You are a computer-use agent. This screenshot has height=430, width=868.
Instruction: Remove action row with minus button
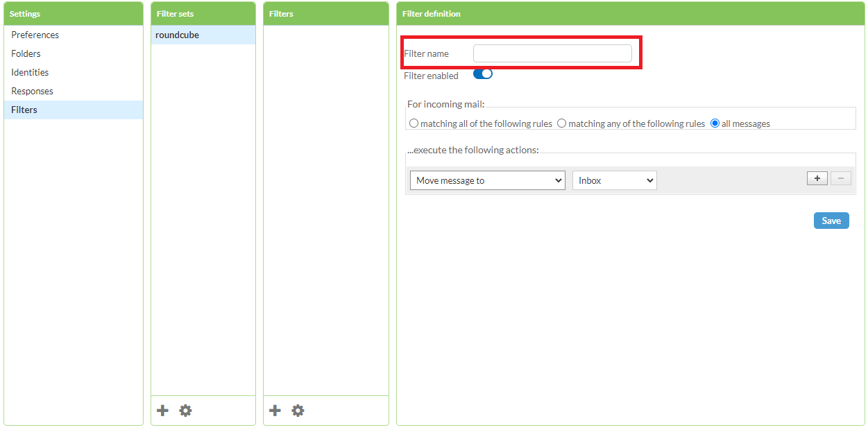pyautogui.click(x=841, y=178)
